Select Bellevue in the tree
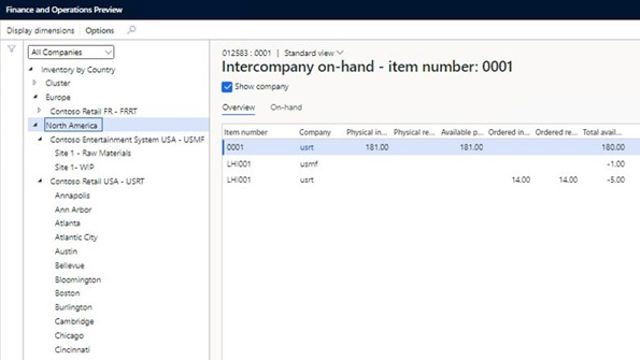Image resolution: width=640 pixels, height=360 pixels. click(69, 265)
